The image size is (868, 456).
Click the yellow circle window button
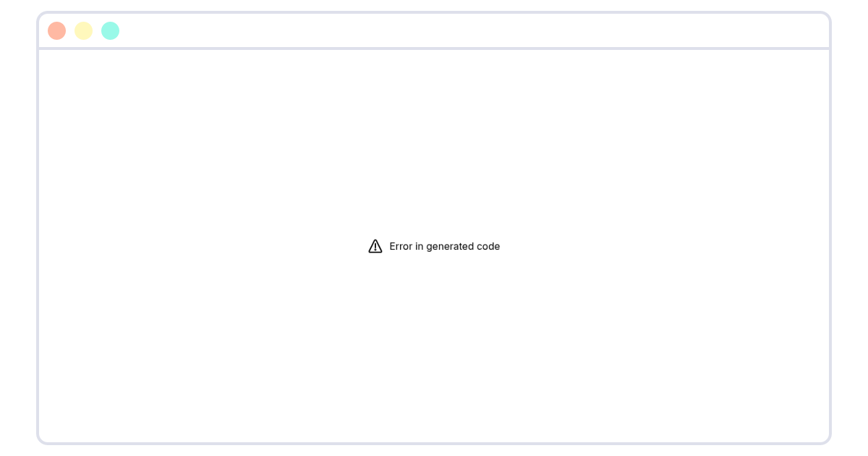click(83, 30)
